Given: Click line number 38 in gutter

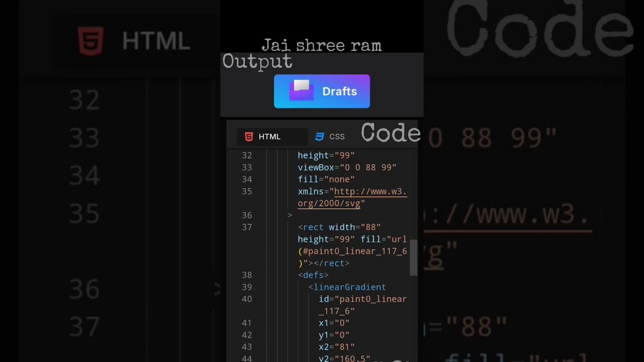Looking at the screenshot, I should tap(247, 275).
